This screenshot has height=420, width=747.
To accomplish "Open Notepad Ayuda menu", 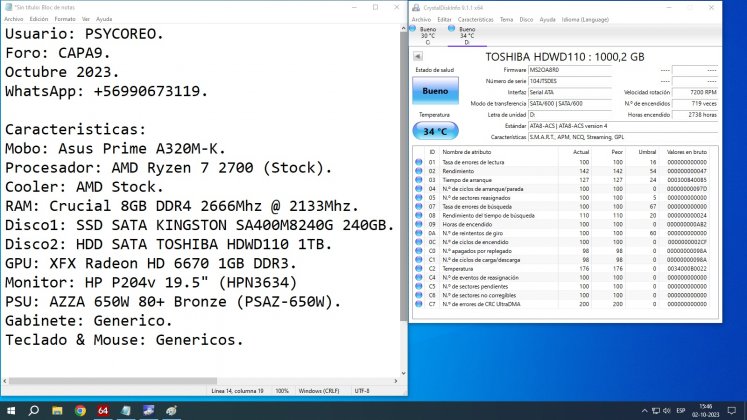I will (104, 19).
